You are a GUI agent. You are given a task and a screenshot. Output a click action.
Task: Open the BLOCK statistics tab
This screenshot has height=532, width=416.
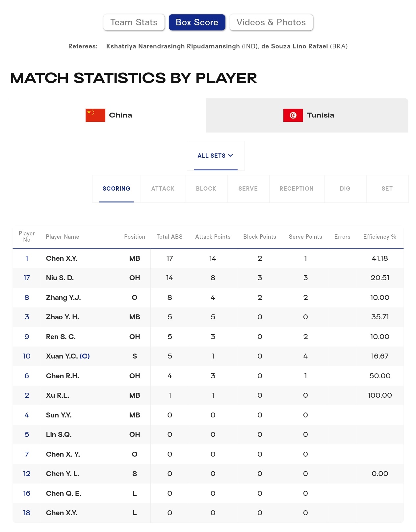coord(206,189)
